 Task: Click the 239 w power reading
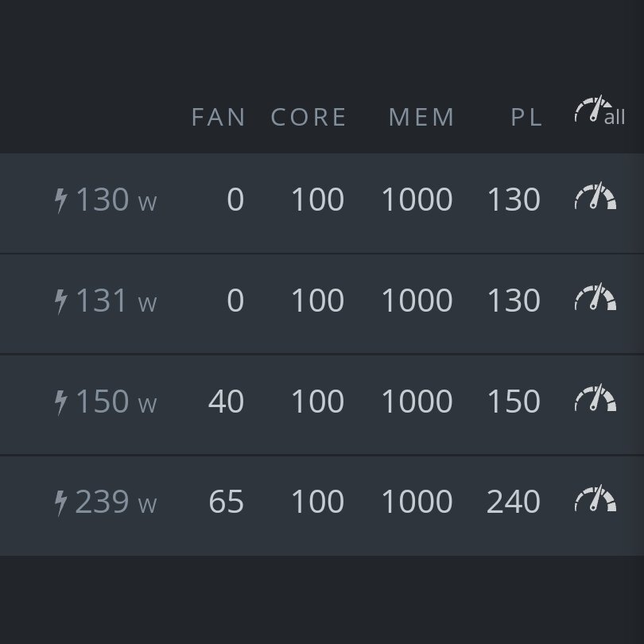pyautogui.click(x=116, y=502)
